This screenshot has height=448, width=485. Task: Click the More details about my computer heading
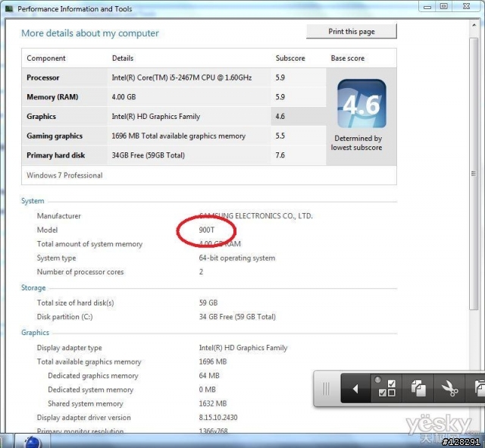coord(89,33)
